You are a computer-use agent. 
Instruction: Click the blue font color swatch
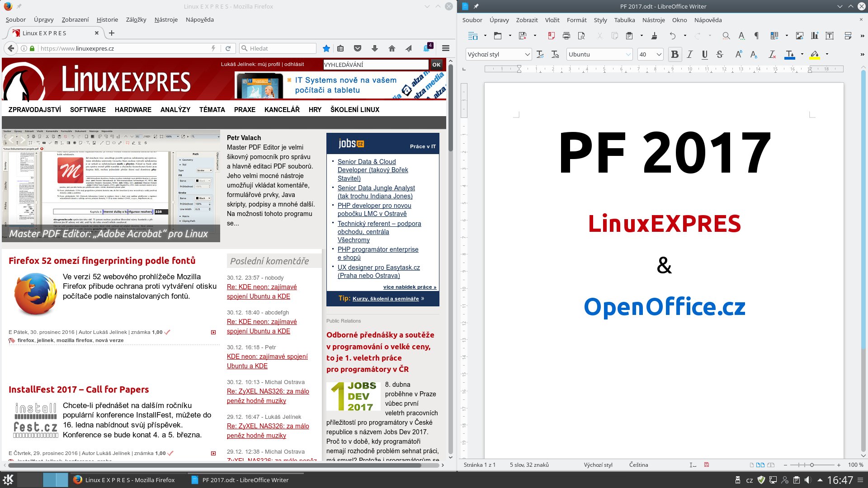coord(790,54)
